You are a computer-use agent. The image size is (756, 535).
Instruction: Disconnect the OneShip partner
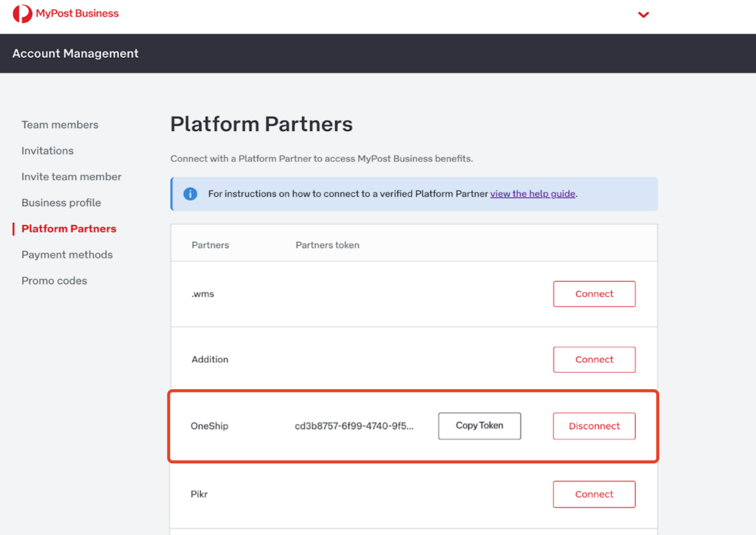tap(594, 426)
